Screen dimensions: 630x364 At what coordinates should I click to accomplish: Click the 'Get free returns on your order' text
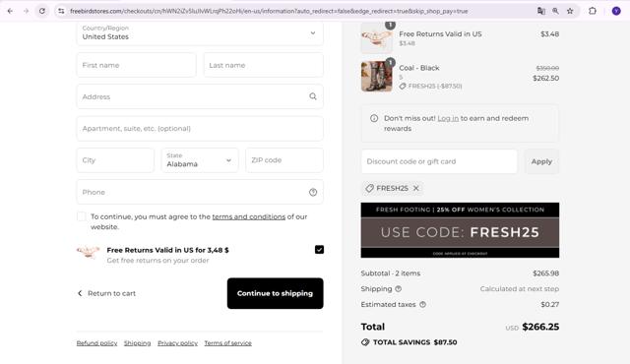pyautogui.click(x=157, y=261)
